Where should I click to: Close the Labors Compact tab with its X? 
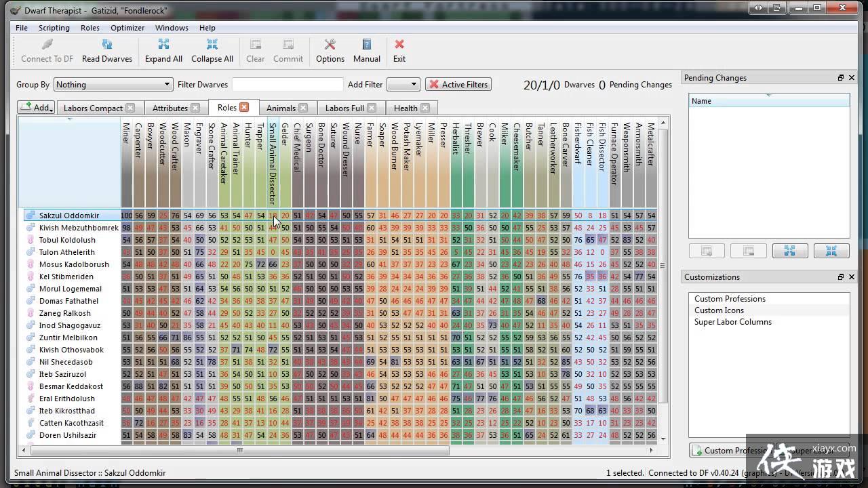[x=130, y=108]
